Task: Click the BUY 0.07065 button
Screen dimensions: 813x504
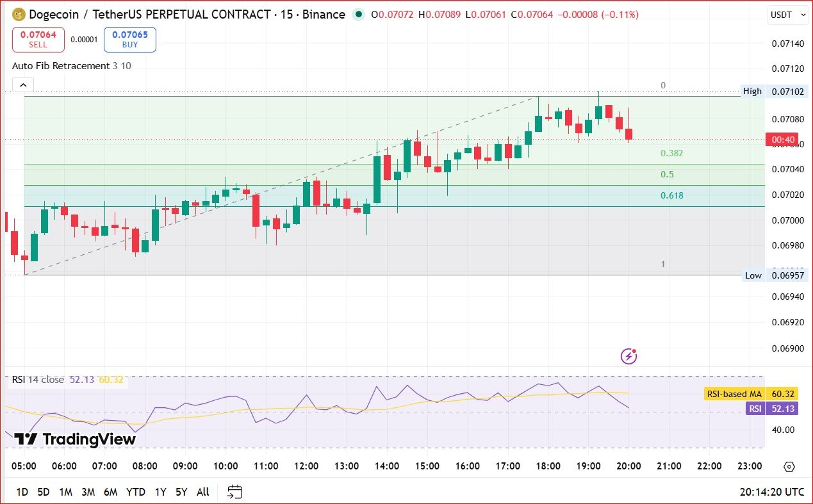Action: (130, 40)
